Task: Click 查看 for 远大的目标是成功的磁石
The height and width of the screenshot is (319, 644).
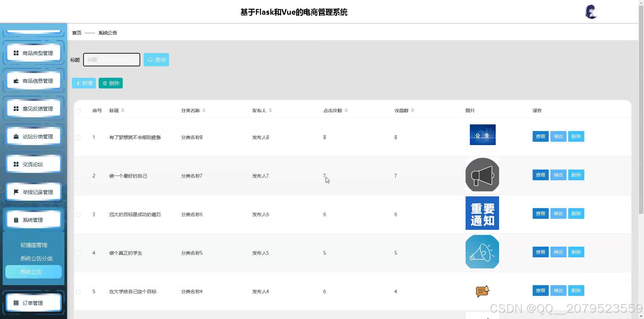Action: tap(540, 213)
